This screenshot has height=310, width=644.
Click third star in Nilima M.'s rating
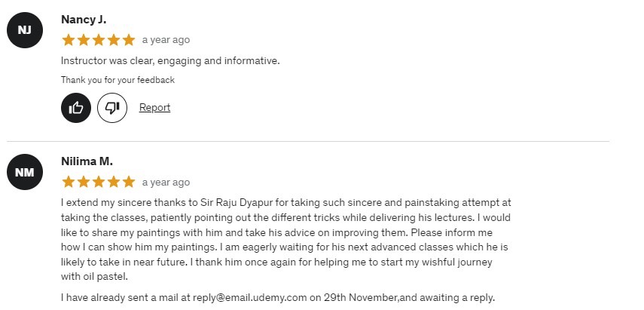(x=99, y=182)
